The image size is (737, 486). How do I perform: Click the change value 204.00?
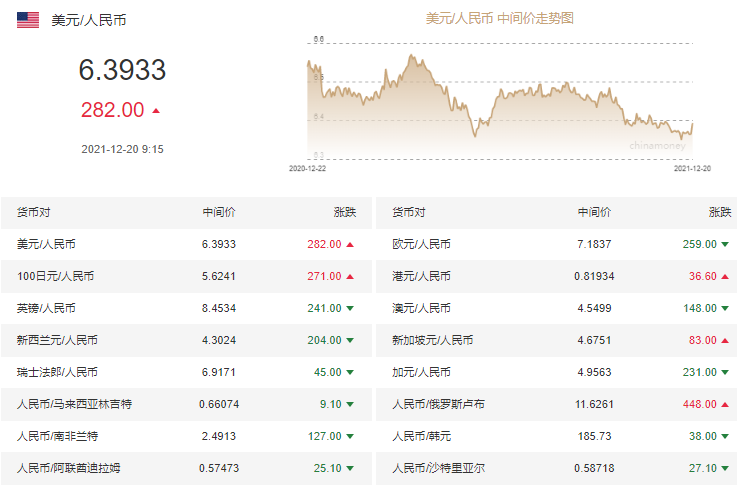pyautogui.click(x=325, y=340)
